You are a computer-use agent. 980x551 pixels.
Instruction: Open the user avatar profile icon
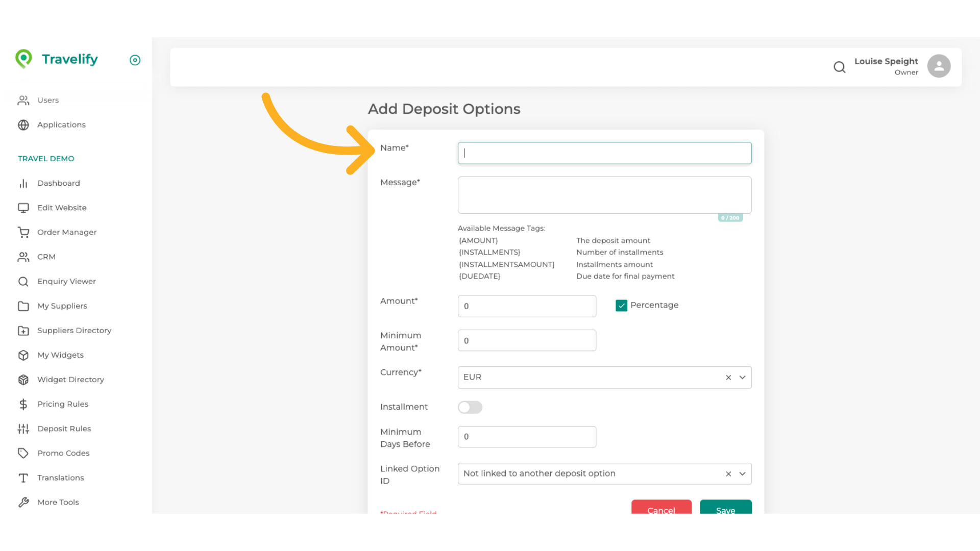pos(939,66)
